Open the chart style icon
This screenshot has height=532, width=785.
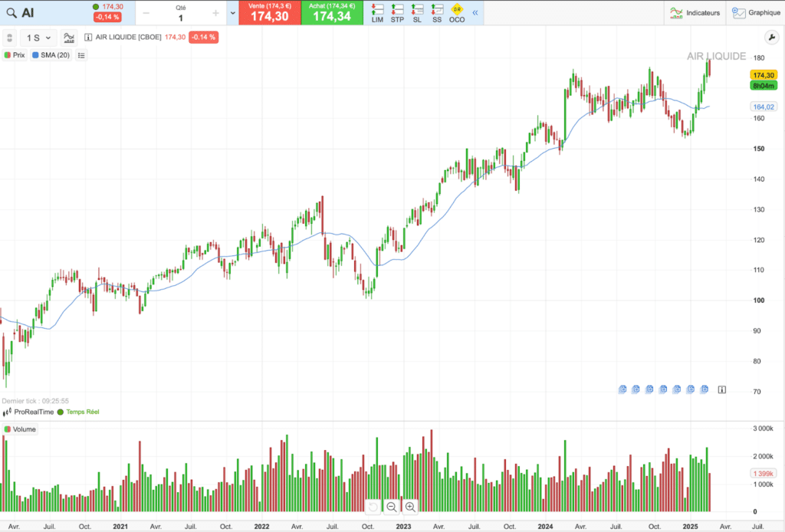click(69, 38)
